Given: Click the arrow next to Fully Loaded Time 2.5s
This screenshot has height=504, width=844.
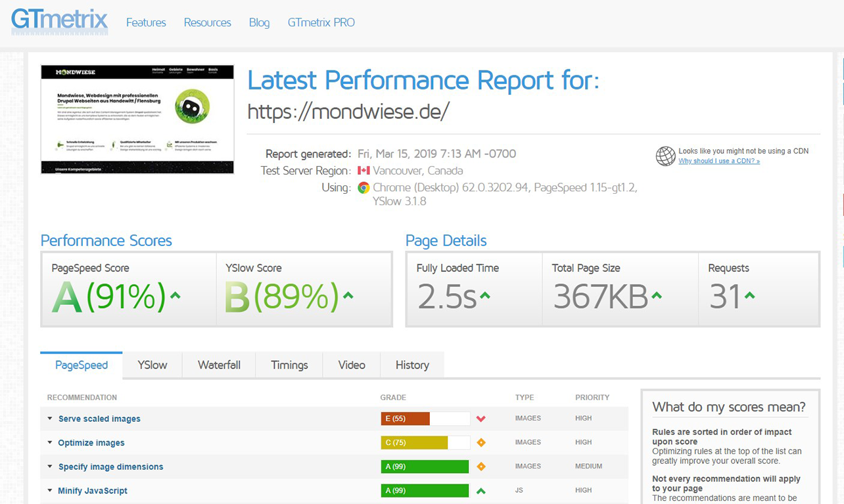Looking at the screenshot, I should click(x=485, y=296).
